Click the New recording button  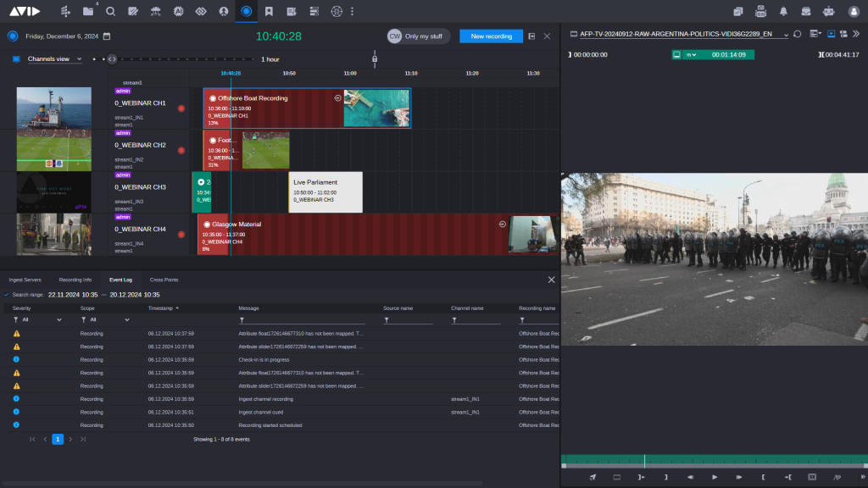pos(491,36)
